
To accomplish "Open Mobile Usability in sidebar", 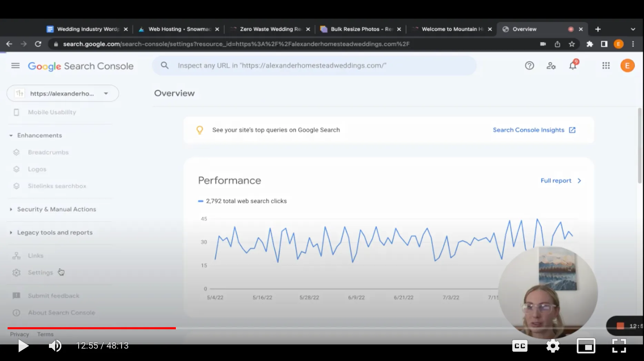I will pos(52,112).
